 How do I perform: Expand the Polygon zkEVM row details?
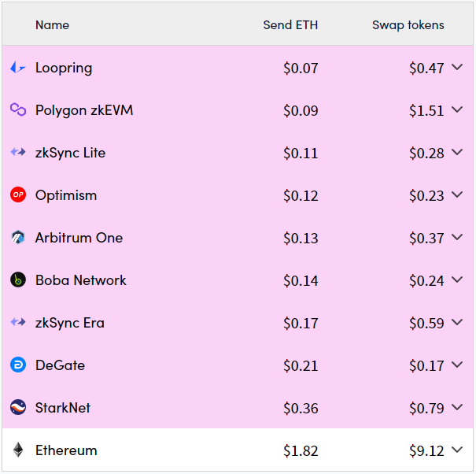pos(457,109)
